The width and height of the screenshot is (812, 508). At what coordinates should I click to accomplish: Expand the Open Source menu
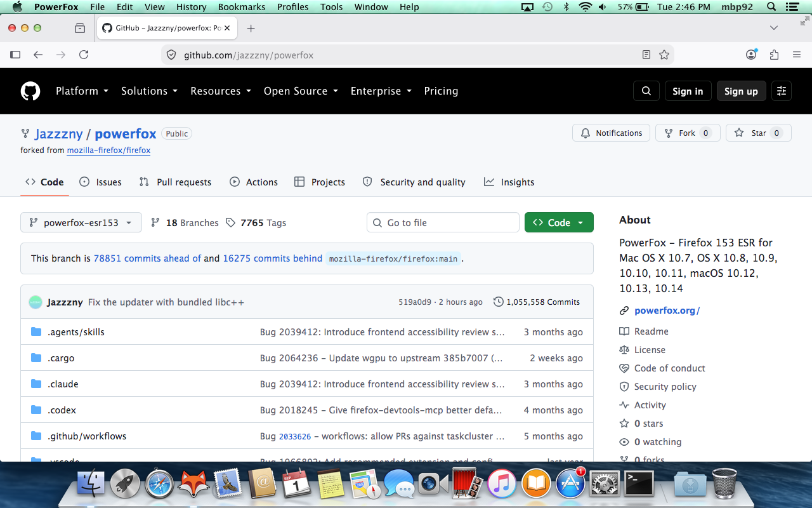[301, 91]
